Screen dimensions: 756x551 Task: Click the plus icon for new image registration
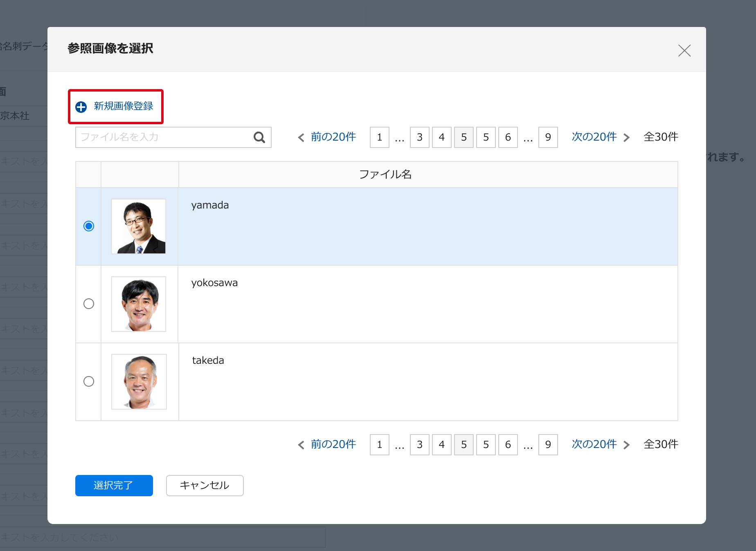click(81, 107)
